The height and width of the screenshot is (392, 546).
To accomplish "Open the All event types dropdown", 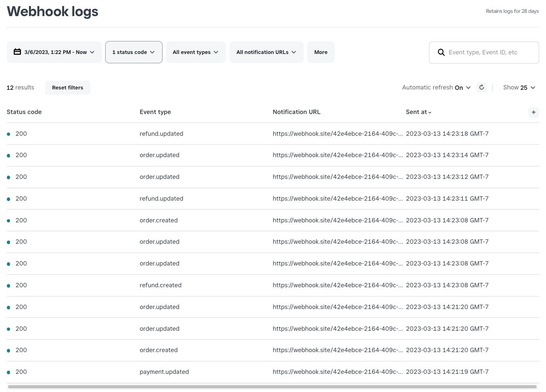I will click(x=196, y=52).
